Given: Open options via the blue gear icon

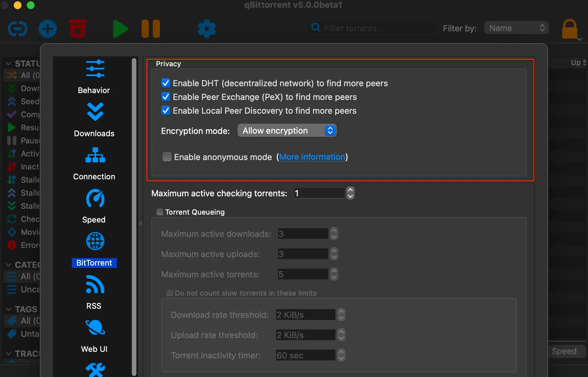Looking at the screenshot, I should [x=207, y=29].
